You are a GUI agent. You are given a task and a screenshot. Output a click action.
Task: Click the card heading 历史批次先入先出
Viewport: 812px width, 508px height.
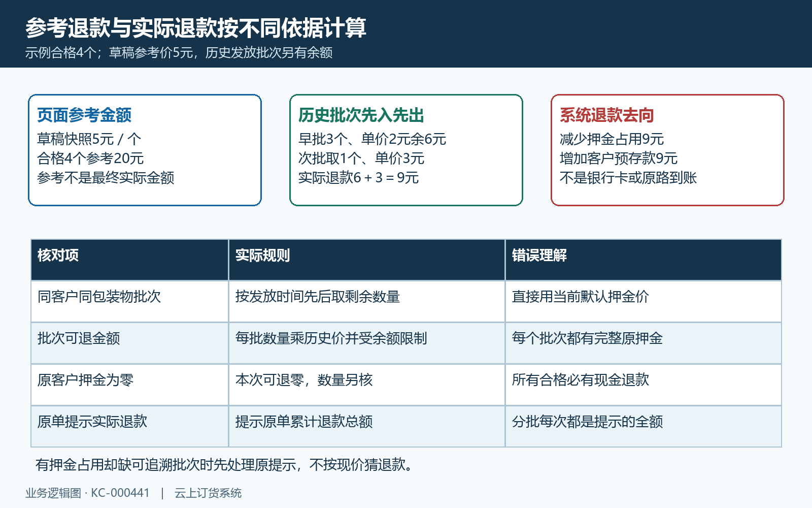(361, 115)
